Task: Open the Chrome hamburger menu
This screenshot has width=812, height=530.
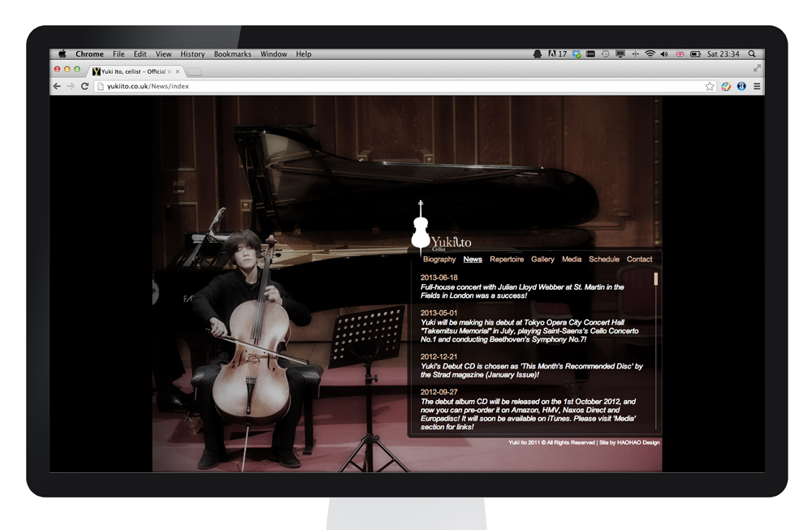Action: tap(757, 86)
